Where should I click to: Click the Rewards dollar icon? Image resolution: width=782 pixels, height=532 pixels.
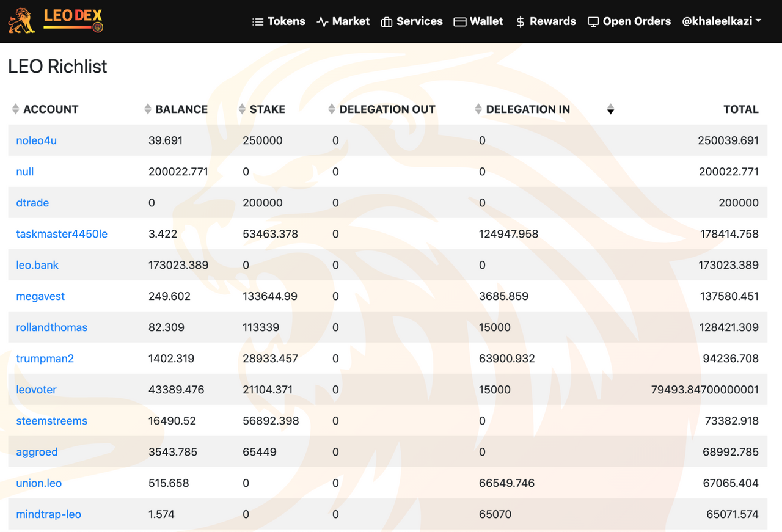[519, 21]
